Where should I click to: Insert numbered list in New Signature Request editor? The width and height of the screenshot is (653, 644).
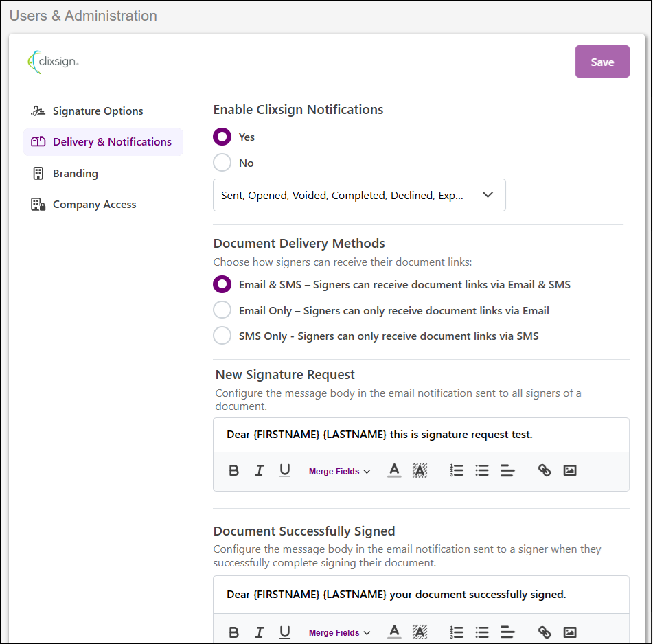tap(457, 470)
